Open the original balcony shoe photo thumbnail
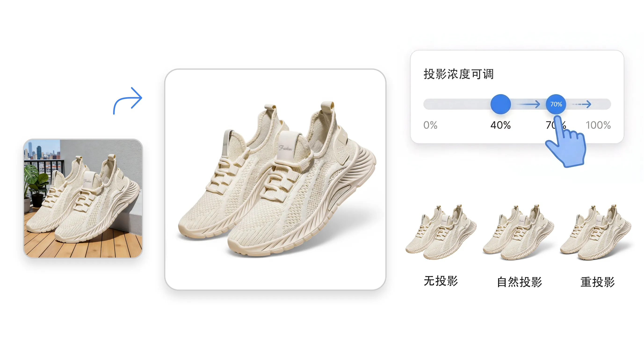 [83, 198]
